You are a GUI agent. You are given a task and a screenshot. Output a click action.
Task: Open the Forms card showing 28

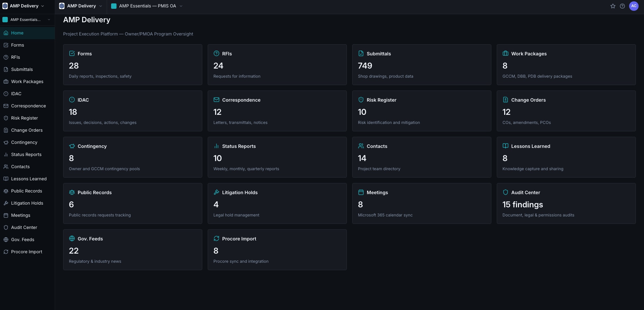point(133,64)
